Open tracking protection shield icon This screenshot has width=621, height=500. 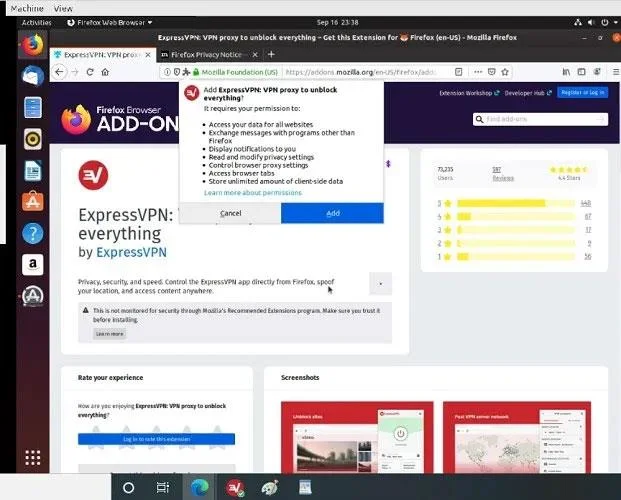(177, 72)
